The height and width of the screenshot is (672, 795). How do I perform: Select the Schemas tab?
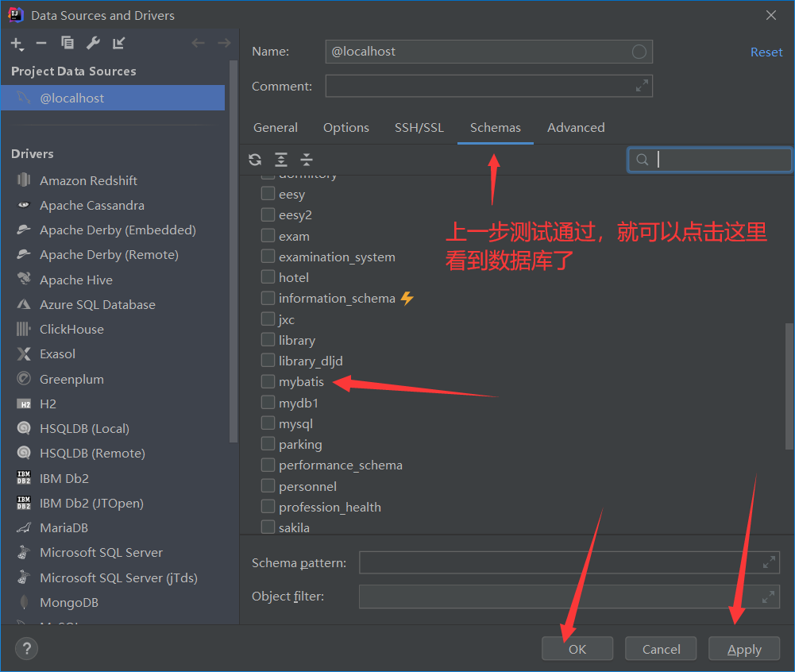pos(496,127)
